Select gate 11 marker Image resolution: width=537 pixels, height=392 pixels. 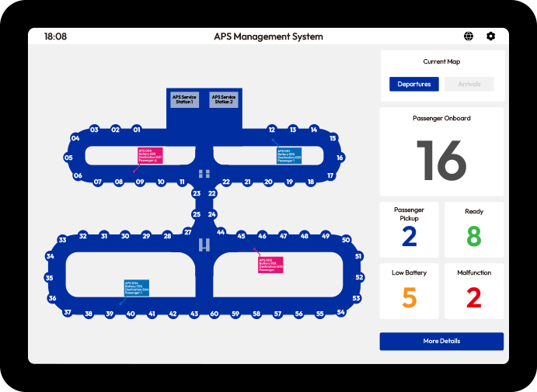click(182, 182)
